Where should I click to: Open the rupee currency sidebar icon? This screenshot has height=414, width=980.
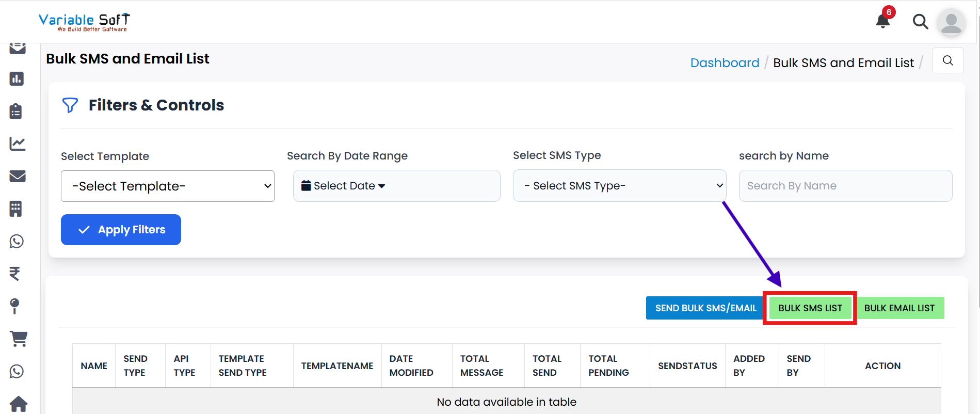click(x=15, y=274)
